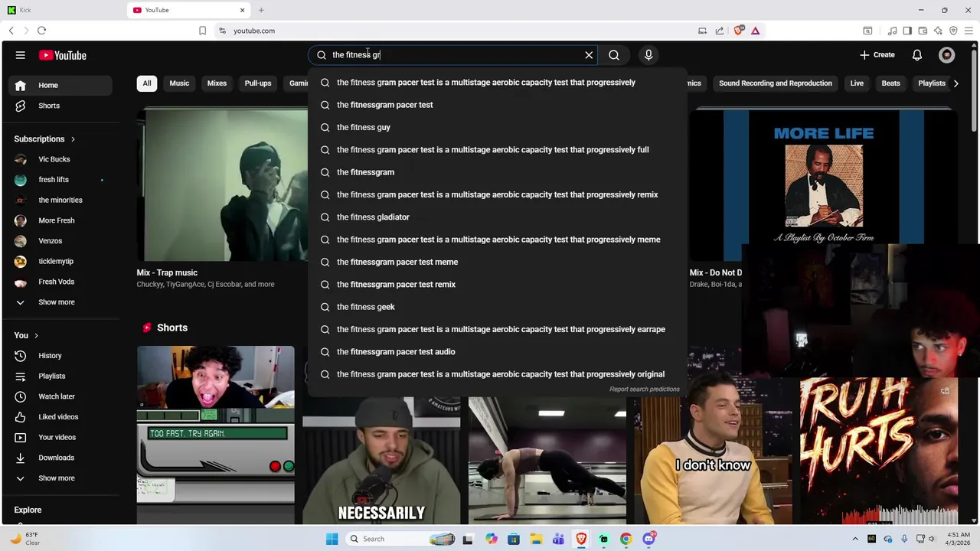This screenshot has width=980, height=551.
Task: Click the Windows taskbar Search box
Action: pyautogui.click(x=399, y=539)
